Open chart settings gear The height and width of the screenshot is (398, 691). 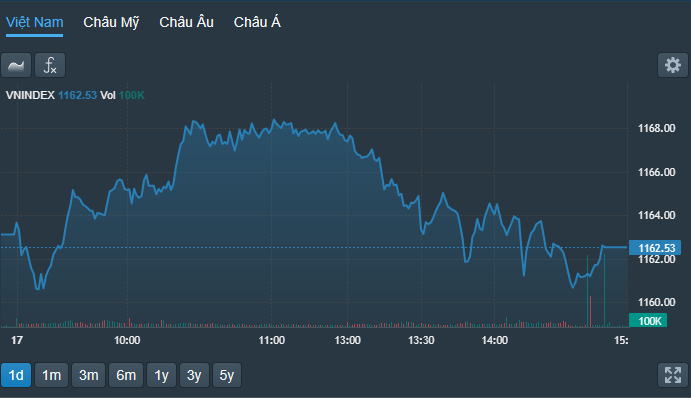(672, 65)
